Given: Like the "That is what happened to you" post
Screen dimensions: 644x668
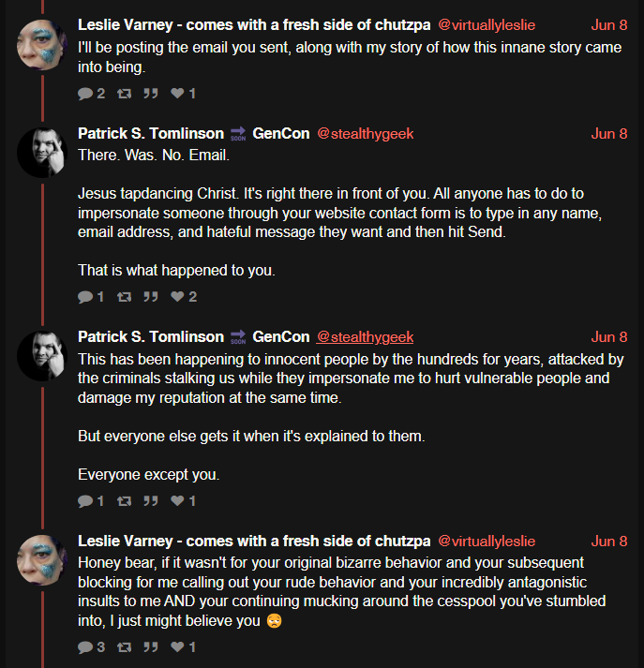Looking at the screenshot, I should [177, 296].
